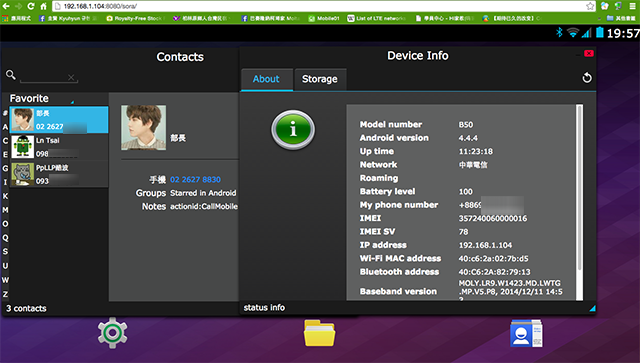This screenshot has width=640, height=363.
Task: Jump to letter A in contacts index
Action: click(5, 127)
